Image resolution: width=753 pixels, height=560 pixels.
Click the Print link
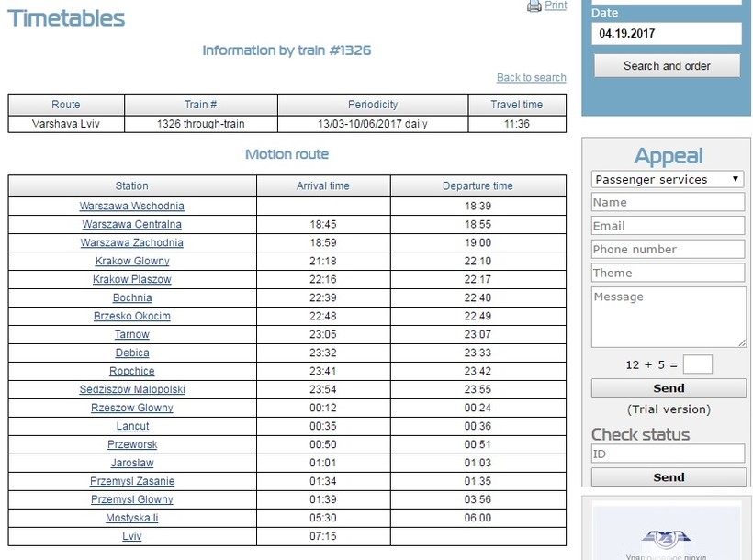pyautogui.click(x=556, y=6)
